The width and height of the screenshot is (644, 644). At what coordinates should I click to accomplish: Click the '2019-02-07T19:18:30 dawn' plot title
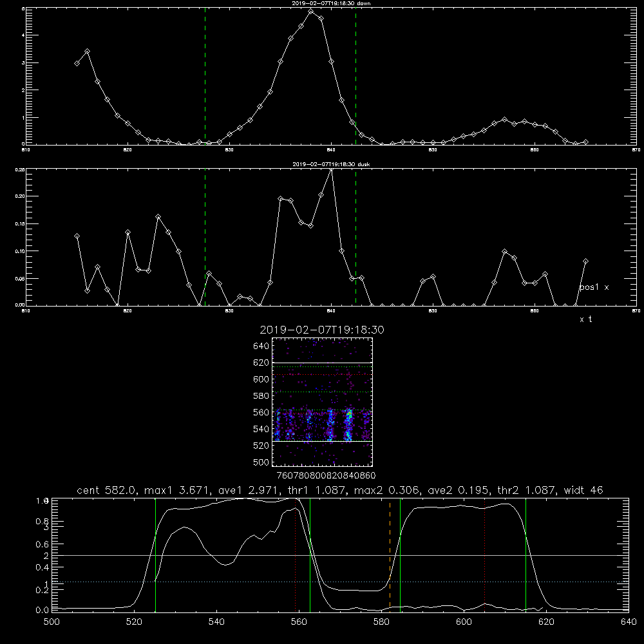click(331, 3)
